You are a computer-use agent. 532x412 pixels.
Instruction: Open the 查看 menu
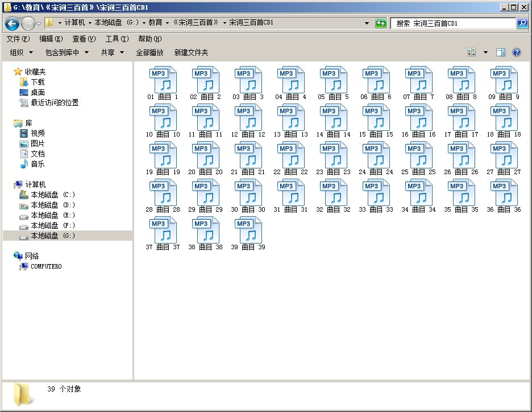pyautogui.click(x=82, y=39)
